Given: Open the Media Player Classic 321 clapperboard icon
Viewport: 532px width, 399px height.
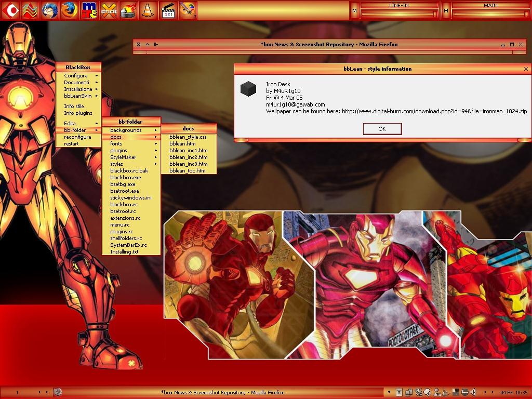Looking at the screenshot, I should [168, 10].
